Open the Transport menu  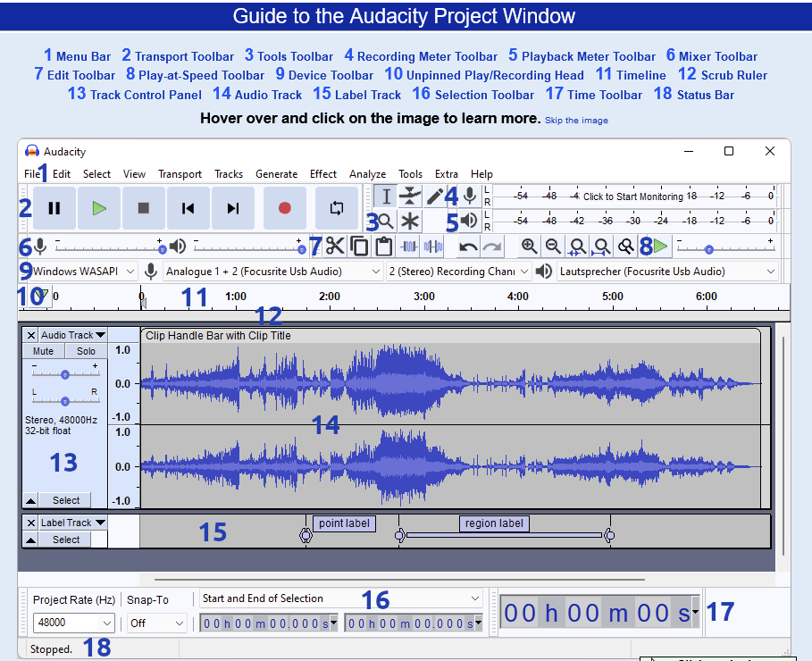tap(180, 174)
